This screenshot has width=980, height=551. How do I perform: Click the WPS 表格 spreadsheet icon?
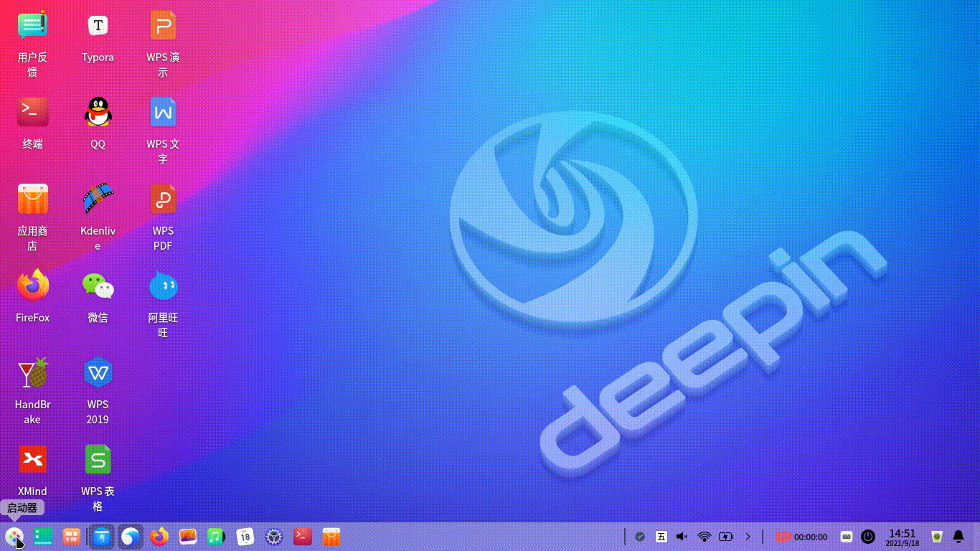(x=98, y=460)
